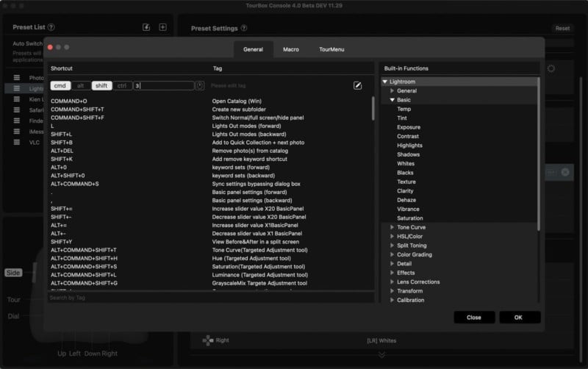Select the COMMAND+SHIFT+T shortcut row

(x=211, y=110)
